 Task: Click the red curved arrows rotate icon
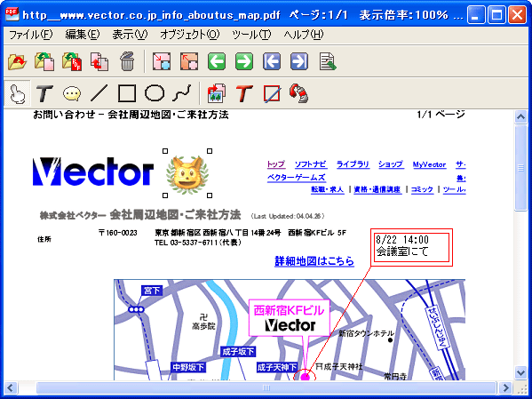coord(299,93)
